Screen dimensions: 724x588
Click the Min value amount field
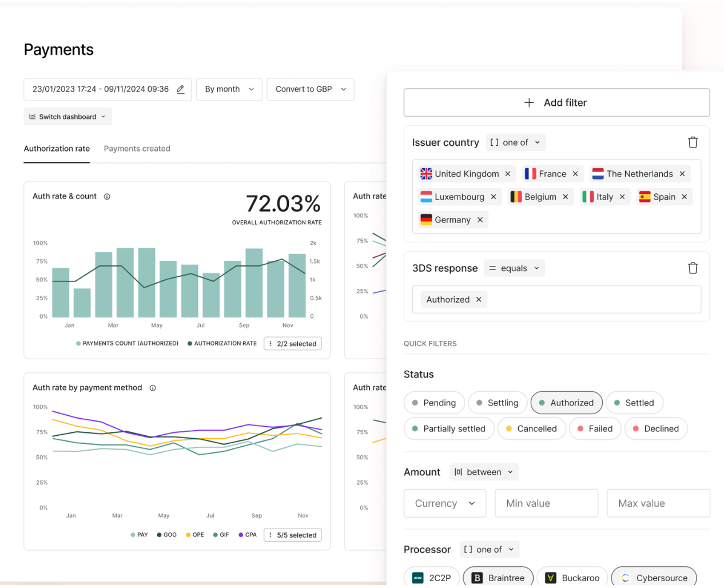pos(547,503)
